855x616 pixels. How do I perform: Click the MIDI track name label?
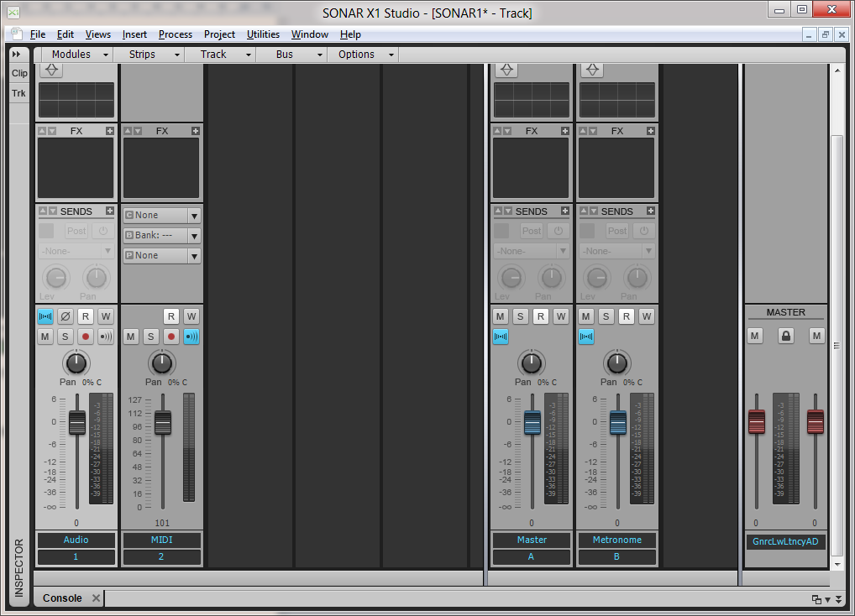click(x=161, y=540)
